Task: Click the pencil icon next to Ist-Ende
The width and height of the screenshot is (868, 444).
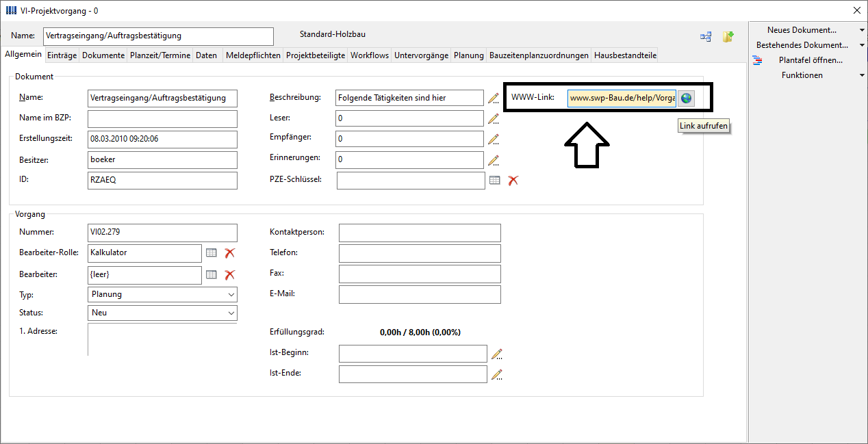Action: point(498,374)
